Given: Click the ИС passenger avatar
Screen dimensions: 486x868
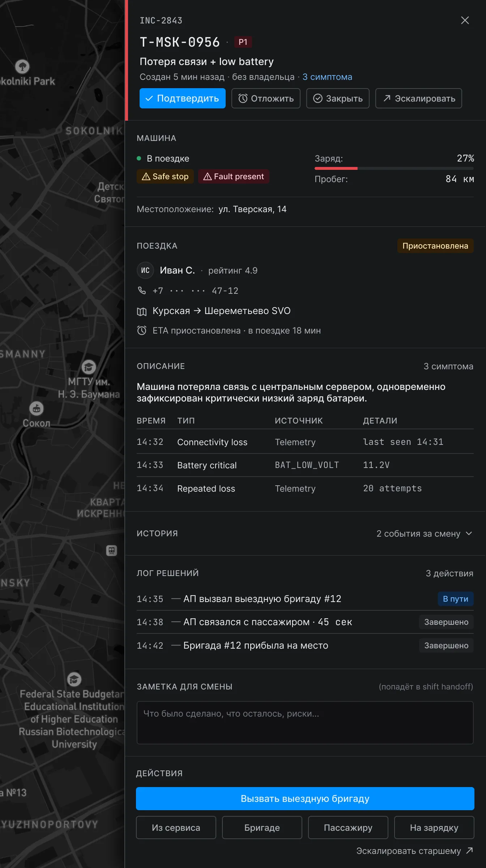Looking at the screenshot, I should (145, 270).
